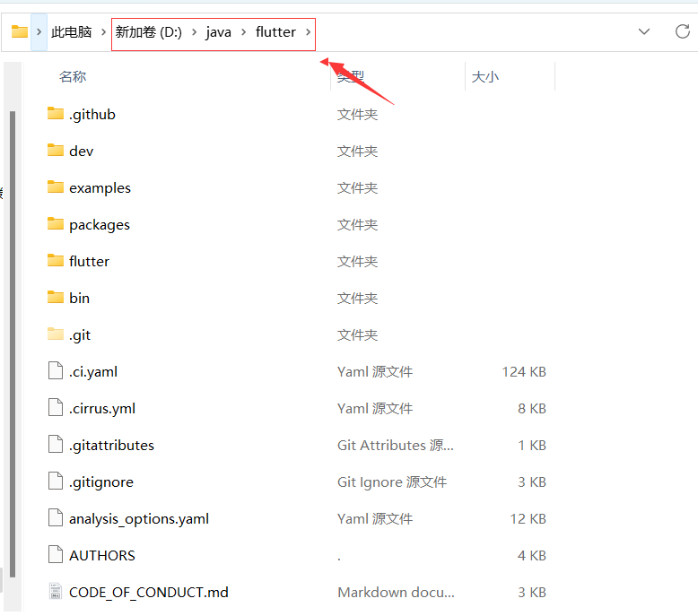Refresh the current folder view
The image size is (698, 616).
pyautogui.click(x=683, y=31)
